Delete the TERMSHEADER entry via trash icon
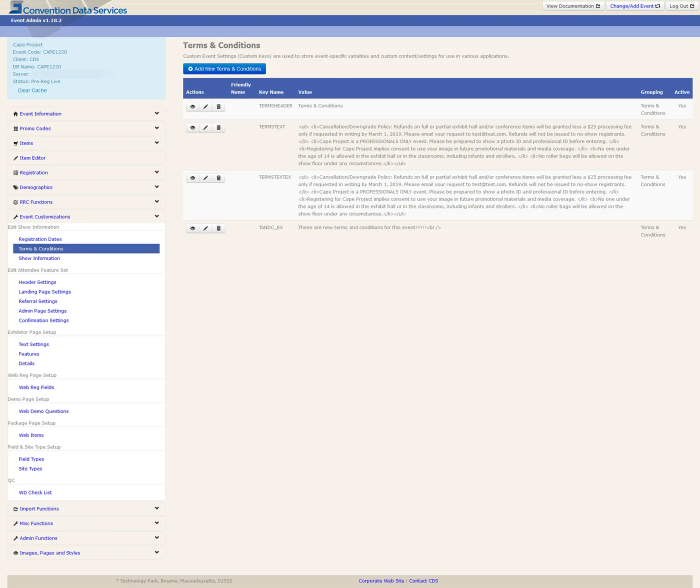700x588 pixels. (x=218, y=106)
